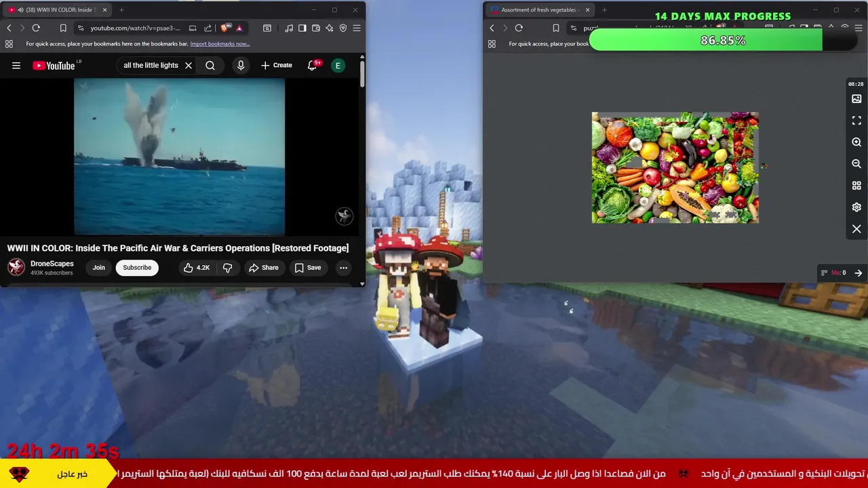Click Import bookmarks now link
This screenshot has height=488, width=868.
pos(220,44)
